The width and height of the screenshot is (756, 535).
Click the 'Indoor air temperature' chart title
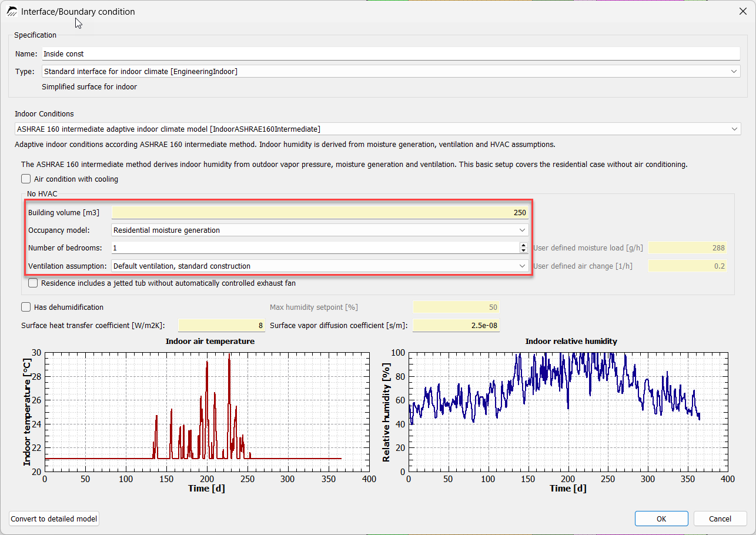tap(210, 341)
